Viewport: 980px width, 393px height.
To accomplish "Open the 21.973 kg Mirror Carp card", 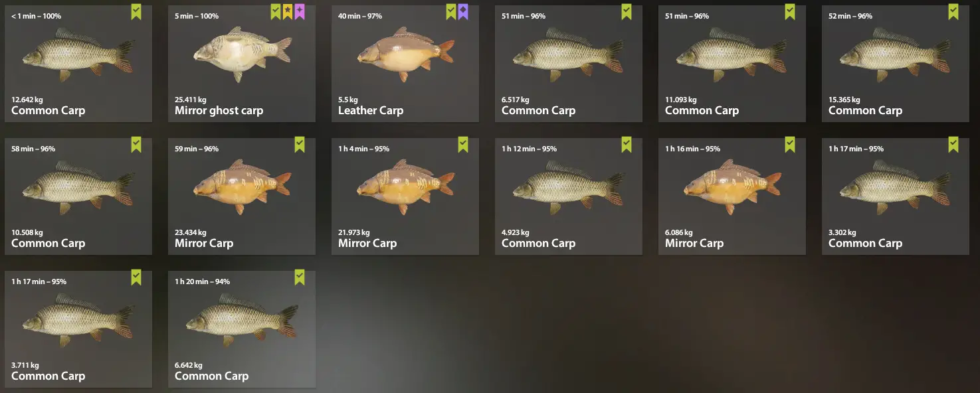I will point(405,196).
